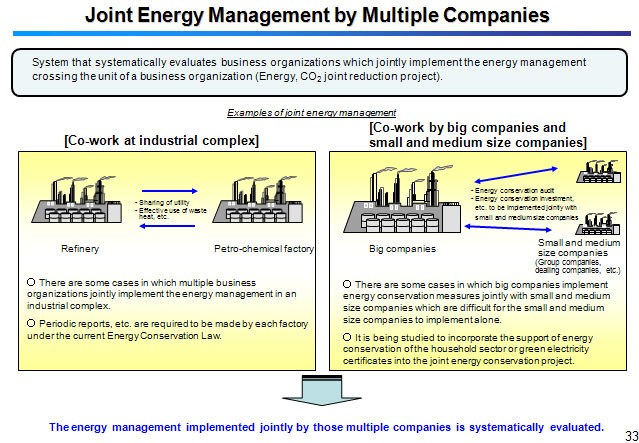Click the large downward arrow graphic
This screenshot has height=443, width=639.
[x=322, y=390]
